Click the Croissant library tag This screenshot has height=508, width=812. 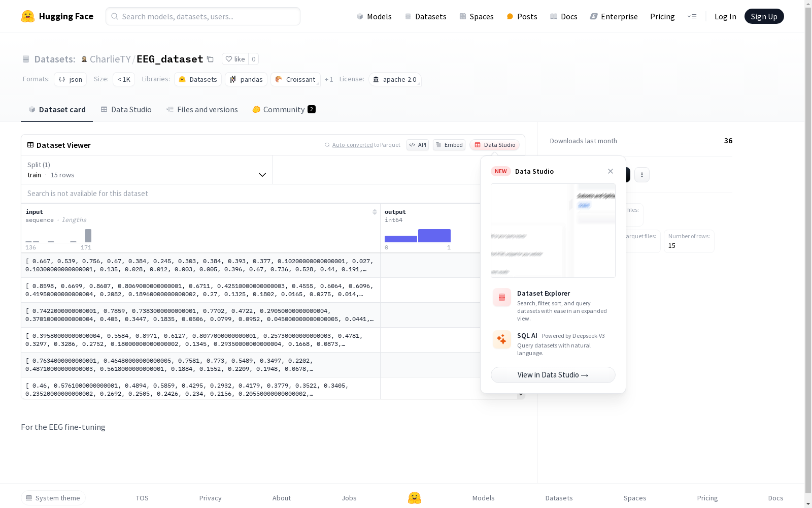[x=295, y=79]
